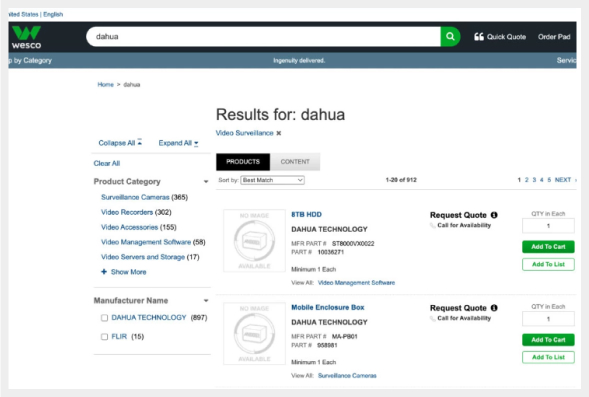Viewport: 589px width, 397px height.
Task: Check the DAHUA TECHNOLOGY manufacturer checkbox
Action: click(104, 318)
